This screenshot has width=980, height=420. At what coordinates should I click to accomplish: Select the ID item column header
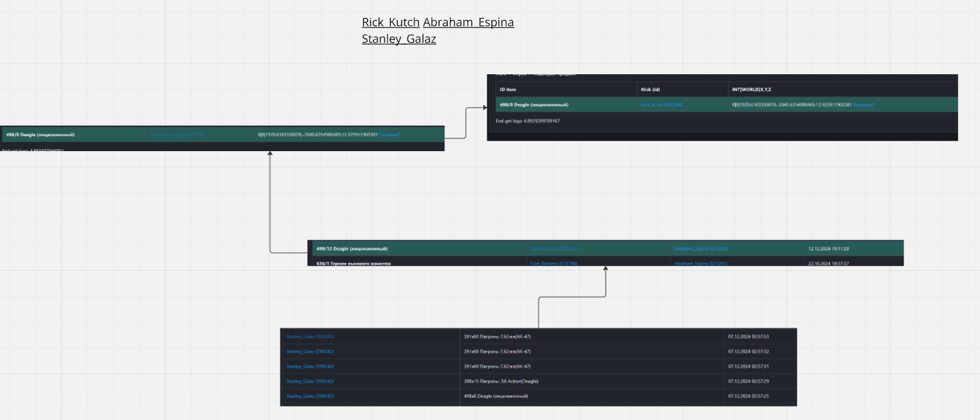tap(507, 89)
